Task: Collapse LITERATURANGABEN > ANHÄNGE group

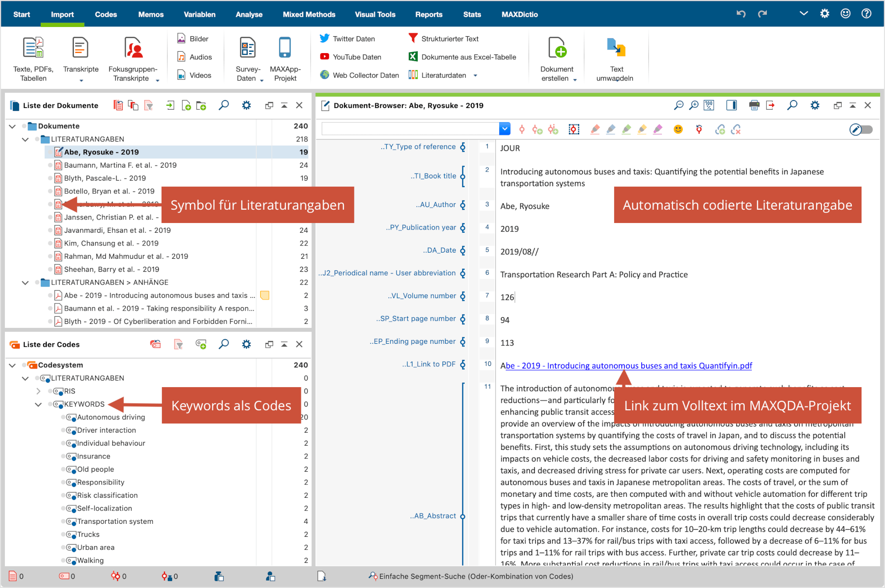Action: click(x=25, y=282)
